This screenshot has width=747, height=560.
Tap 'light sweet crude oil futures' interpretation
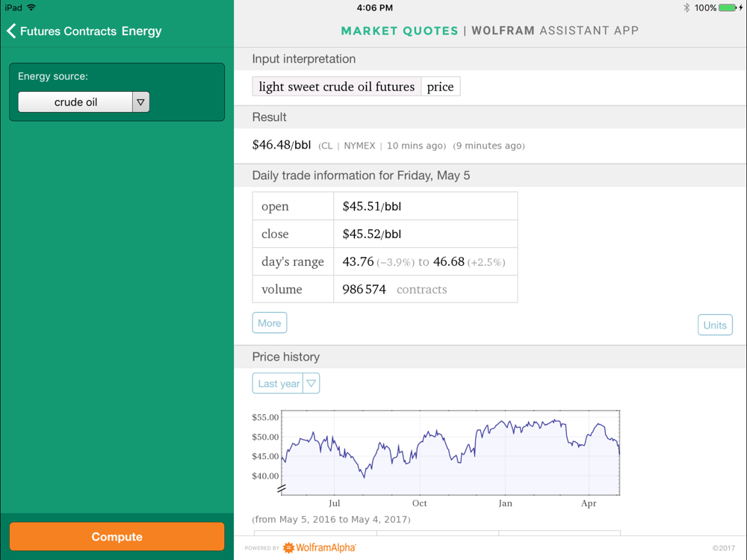[x=336, y=87]
